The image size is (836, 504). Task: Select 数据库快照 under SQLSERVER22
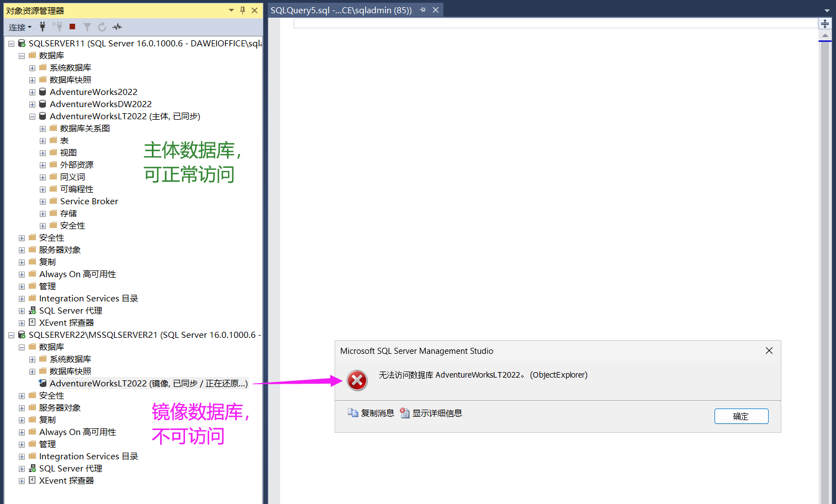70,371
